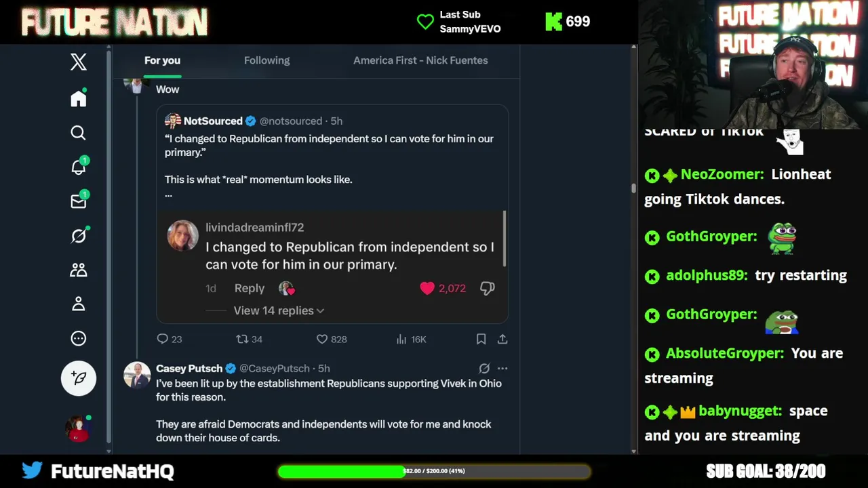
Task: Open Casey Putsch's profile name link
Action: click(189, 368)
